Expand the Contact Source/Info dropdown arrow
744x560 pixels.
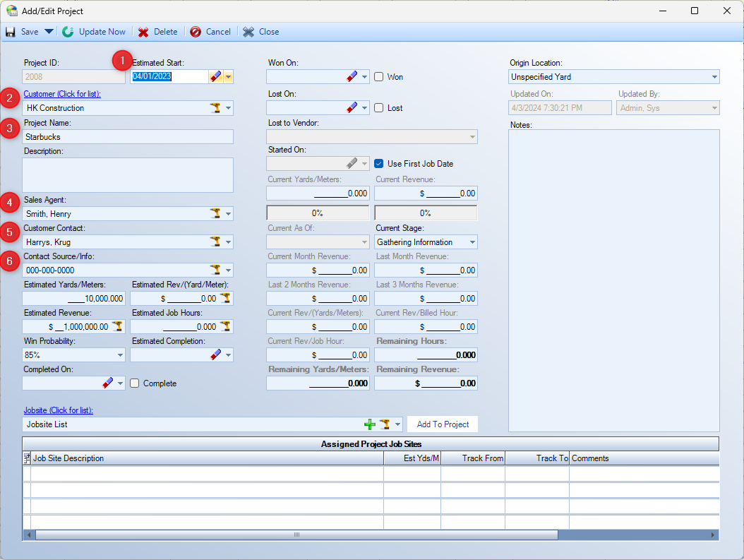click(228, 270)
